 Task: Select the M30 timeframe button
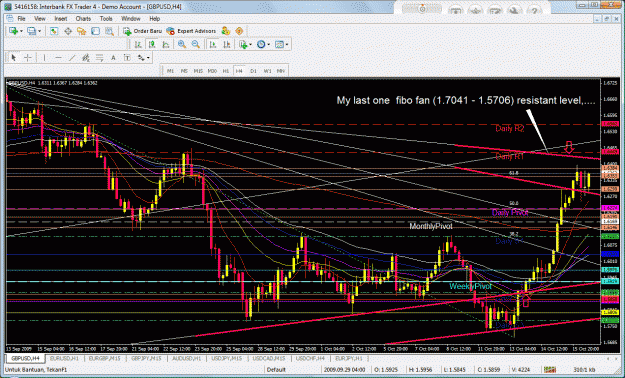point(212,71)
